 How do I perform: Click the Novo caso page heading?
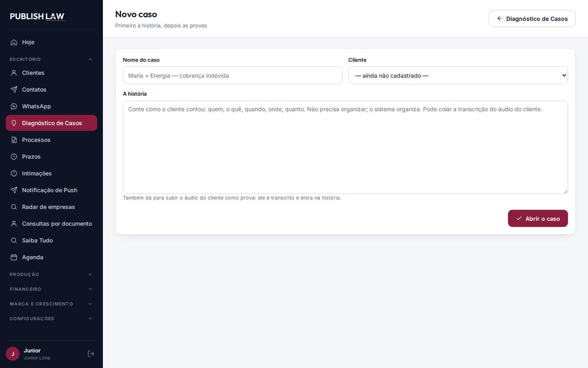[136, 14]
